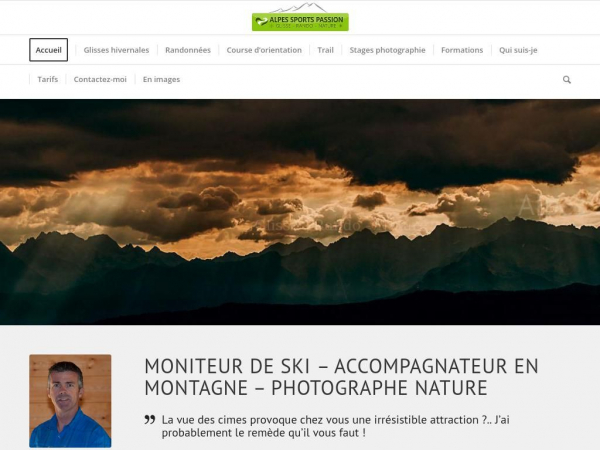
Task: Click the stormy mountain banner image
Action: [x=300, y=212]
